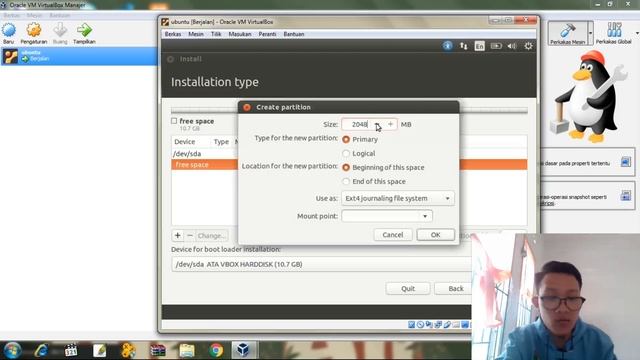Open Bantuan menu in the ubuntu VM window
640x360 pixels.
coord(294,34)
